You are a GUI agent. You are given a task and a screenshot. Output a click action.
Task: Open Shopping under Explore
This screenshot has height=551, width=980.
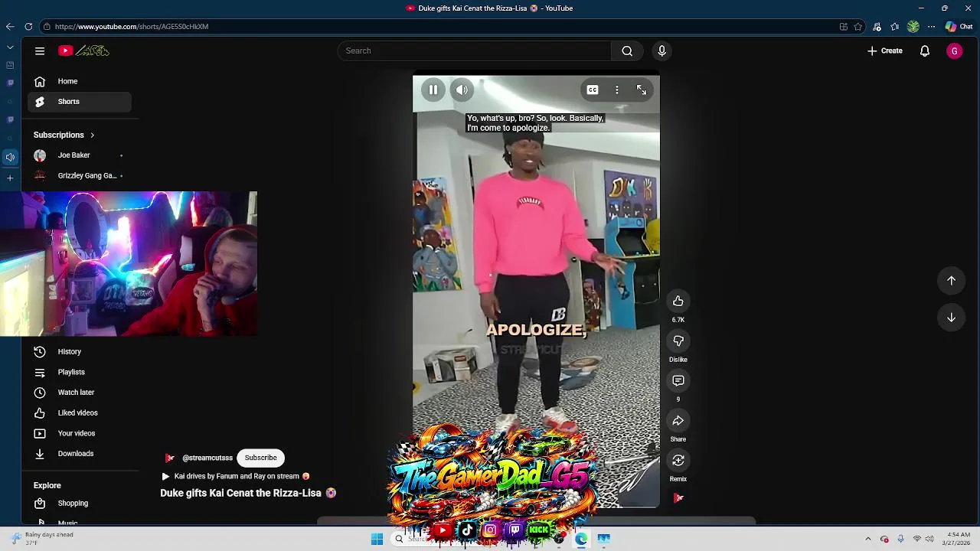[80, 504]
